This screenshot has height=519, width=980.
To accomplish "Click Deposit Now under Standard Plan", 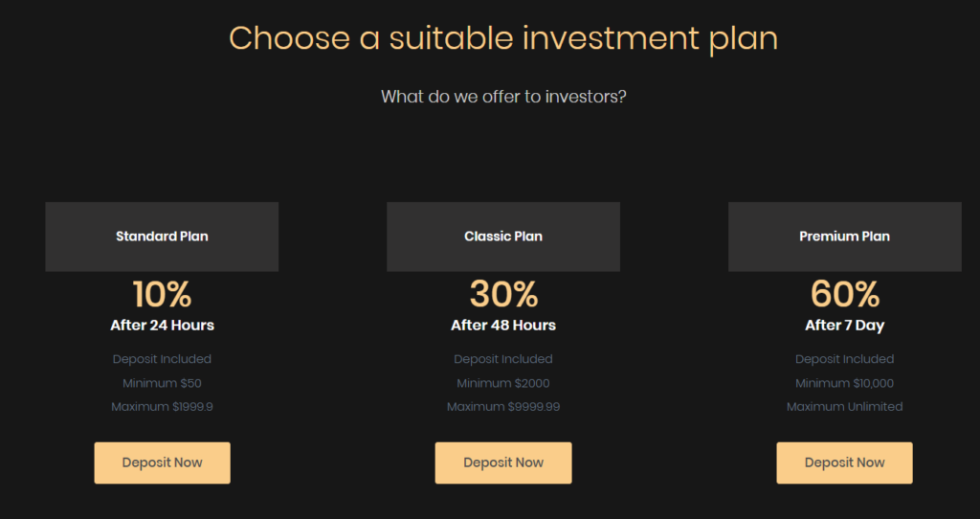I will pos(162,463).
